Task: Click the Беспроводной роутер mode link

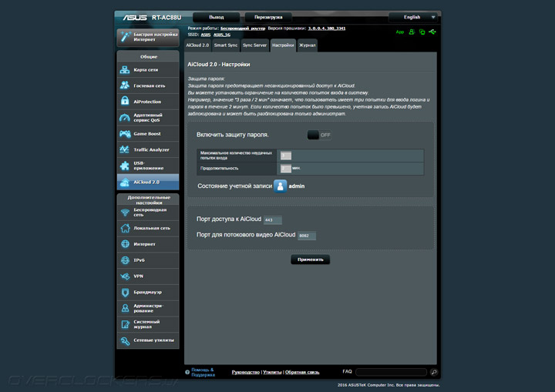Action: pos(243,28)
